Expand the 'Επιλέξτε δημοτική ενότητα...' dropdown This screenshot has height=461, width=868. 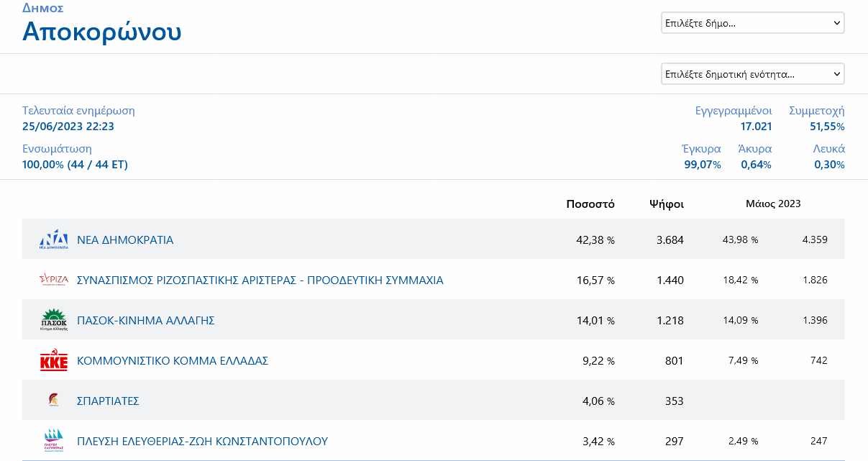752,74
